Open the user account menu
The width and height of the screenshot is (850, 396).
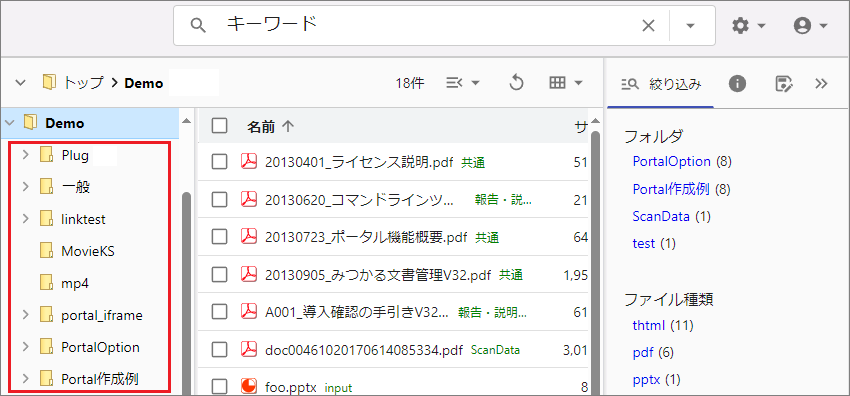(810, 25)
